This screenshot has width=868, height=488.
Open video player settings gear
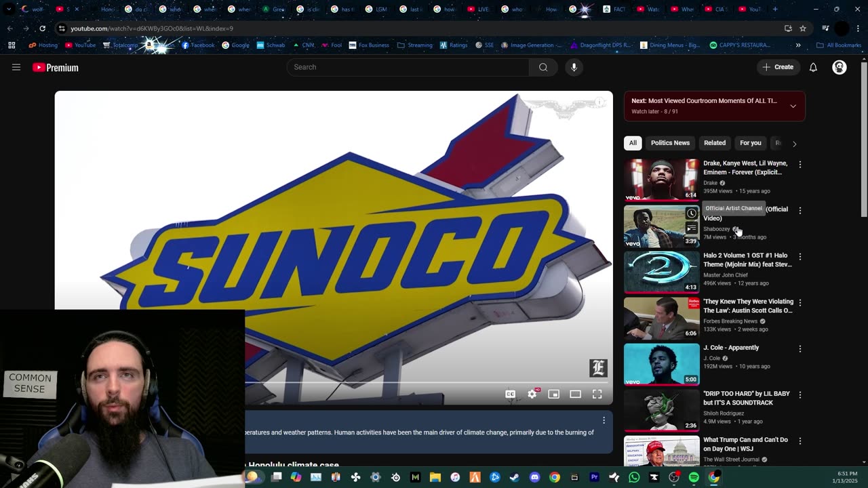coord(532,394)
